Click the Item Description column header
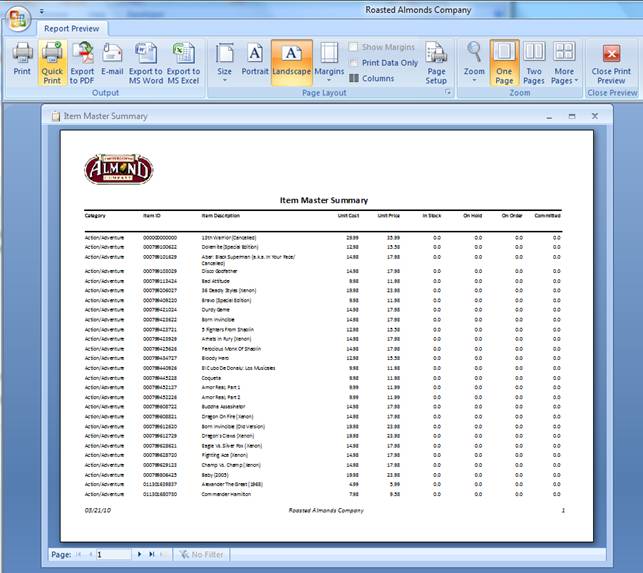The image size is (643, 573). [221, 215]
